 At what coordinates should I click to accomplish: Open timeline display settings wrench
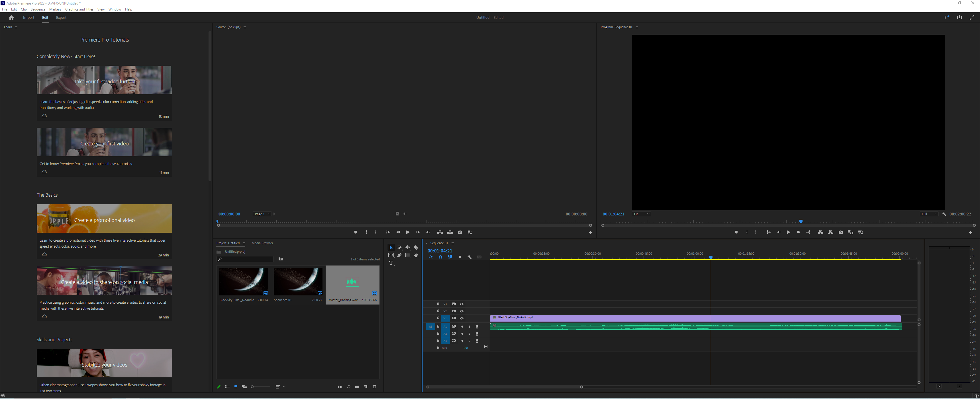pyautogui.click(x=469, y=257)
